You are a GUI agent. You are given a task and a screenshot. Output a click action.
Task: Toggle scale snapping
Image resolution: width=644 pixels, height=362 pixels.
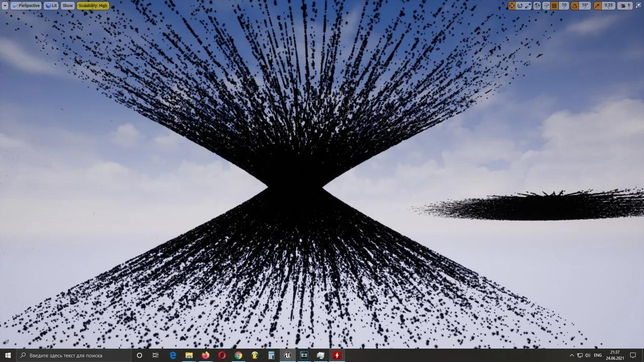597,6
